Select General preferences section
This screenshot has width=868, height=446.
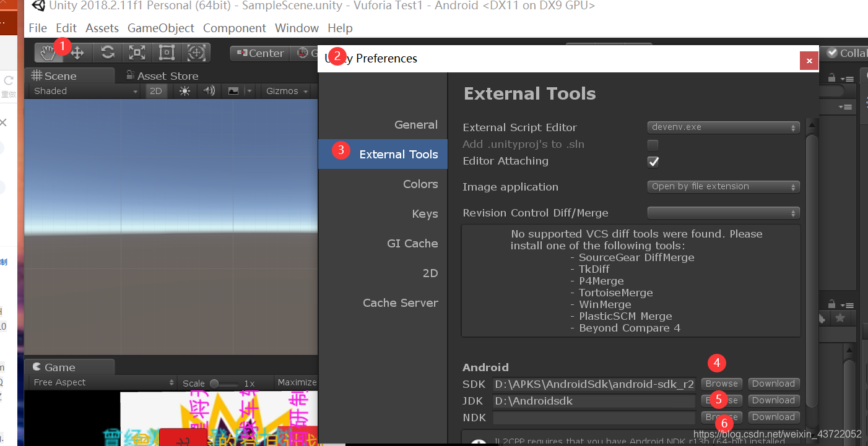tap(383, 125)
